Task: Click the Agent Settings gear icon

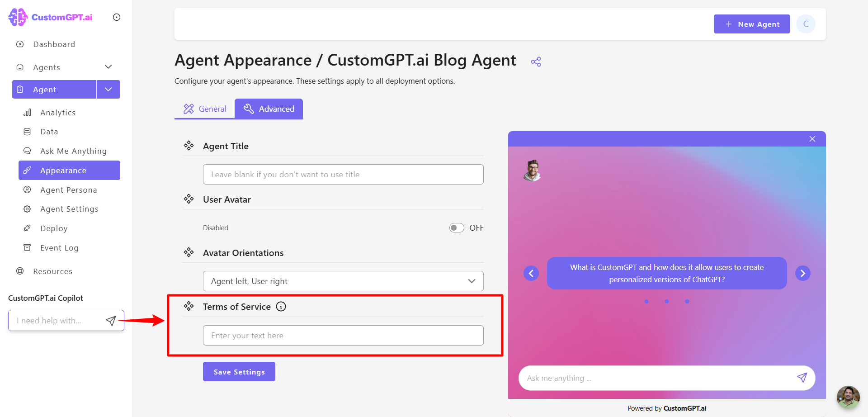Action: tap(27, 209)
